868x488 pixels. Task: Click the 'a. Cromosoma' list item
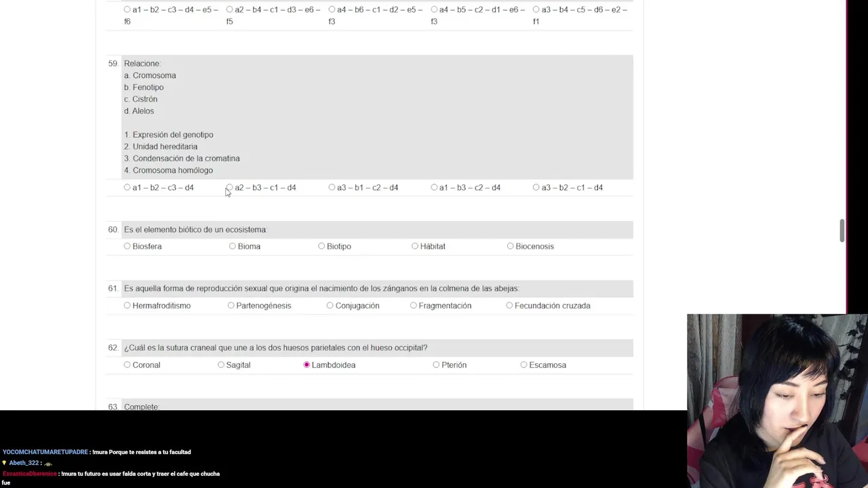(x=150, y=75)
